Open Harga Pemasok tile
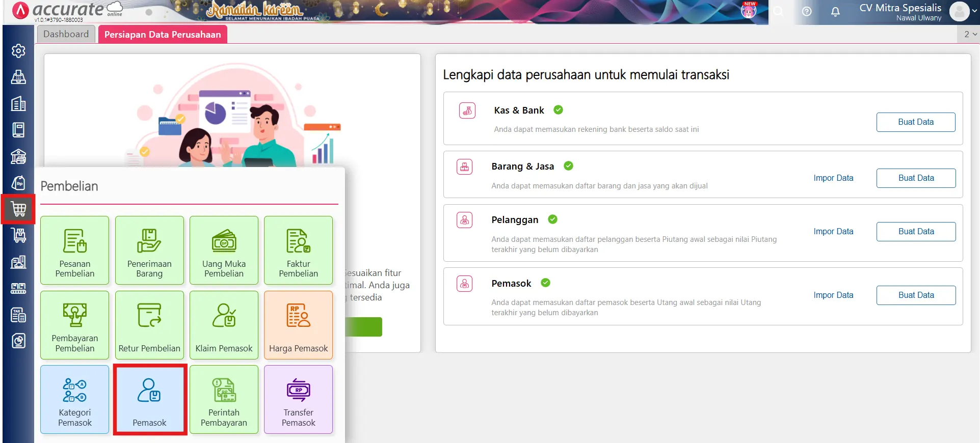Image resolution: width=980 pixels, height=443 pixels. coord(299,325)
